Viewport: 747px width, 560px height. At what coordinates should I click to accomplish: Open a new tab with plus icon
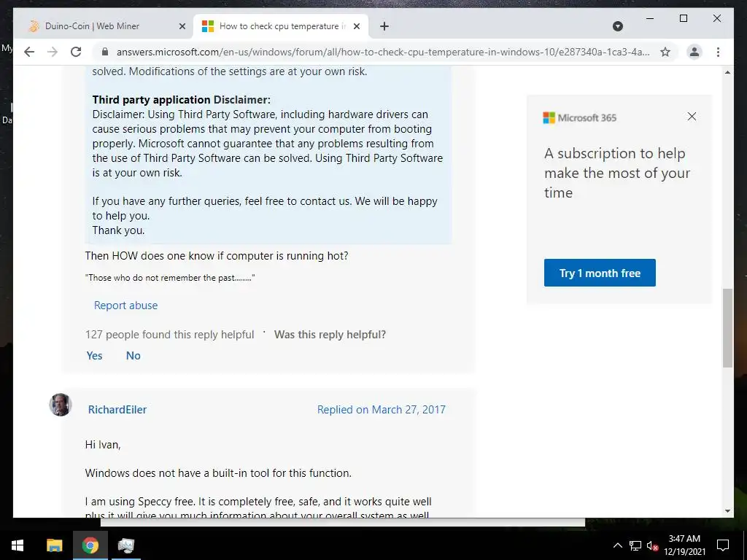coord(384,26)
